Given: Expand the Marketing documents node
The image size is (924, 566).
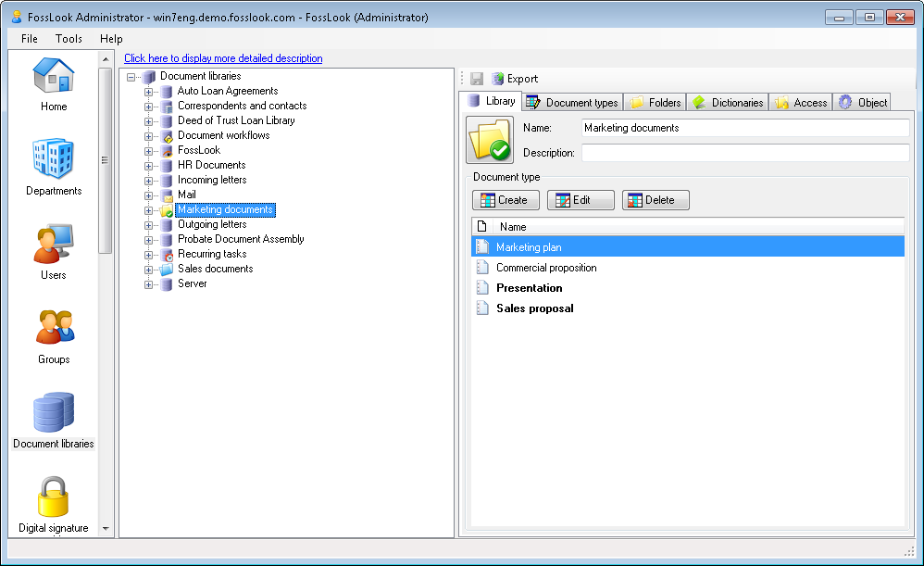Looking at the screenshot, I should (148, 210).
